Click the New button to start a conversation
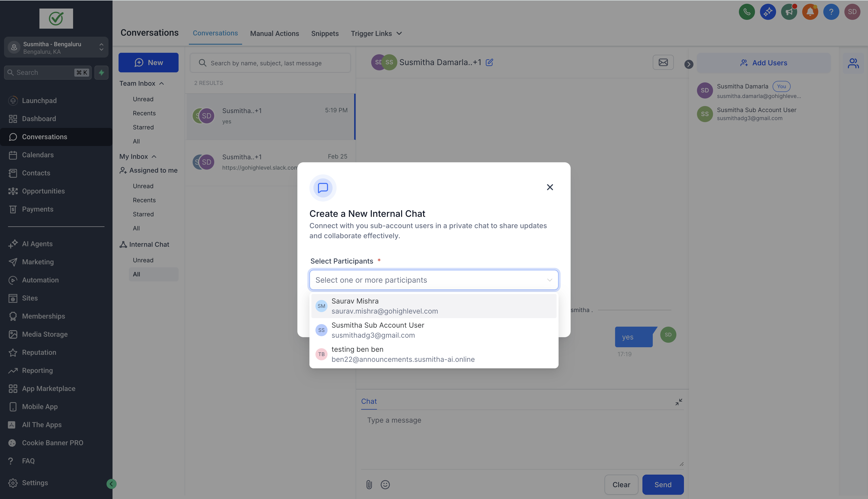The height and width of the screenshot is (499, 868). tap(148, 62)
